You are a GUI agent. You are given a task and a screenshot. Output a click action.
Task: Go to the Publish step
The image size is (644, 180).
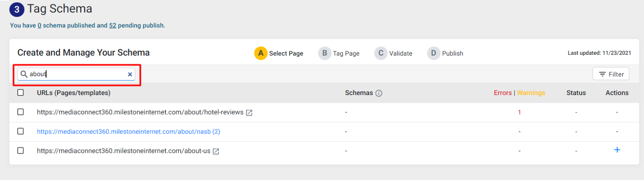click(445, 53)
